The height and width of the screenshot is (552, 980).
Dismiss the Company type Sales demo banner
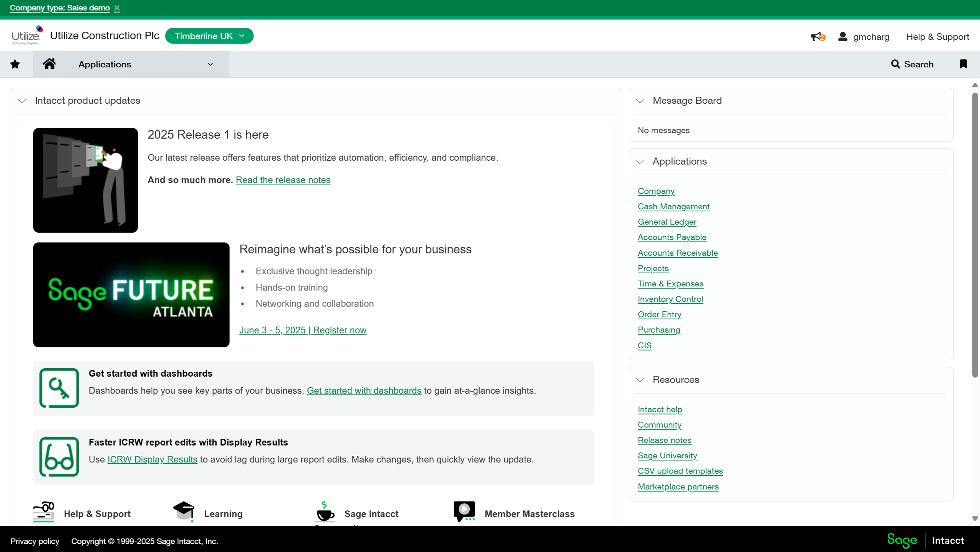pyautogui.click(x=117, y=8)
